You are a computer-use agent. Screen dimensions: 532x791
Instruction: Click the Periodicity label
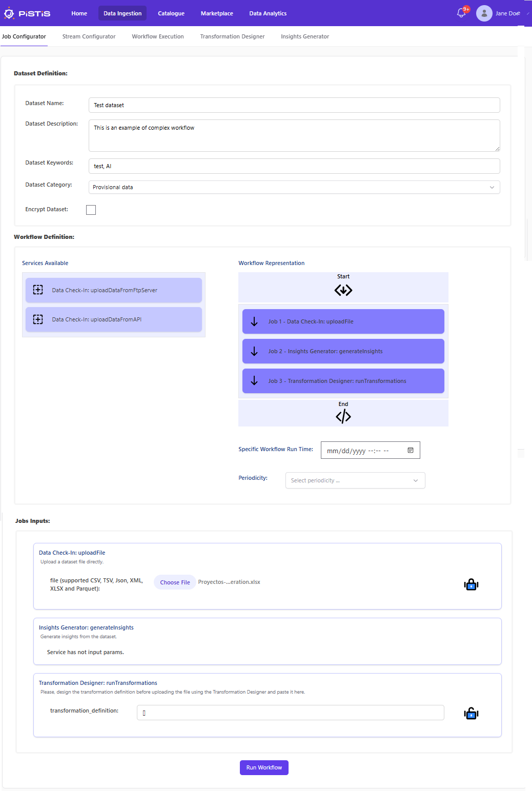[253, 478]
